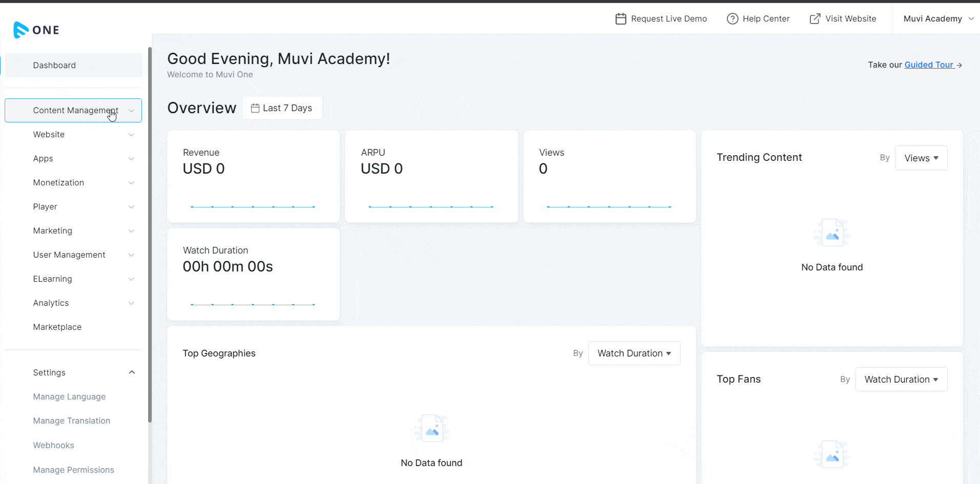This screenshot has width=980, height=484.
Task: Open Marketplace in the sidebar
Action: point(73,327)
